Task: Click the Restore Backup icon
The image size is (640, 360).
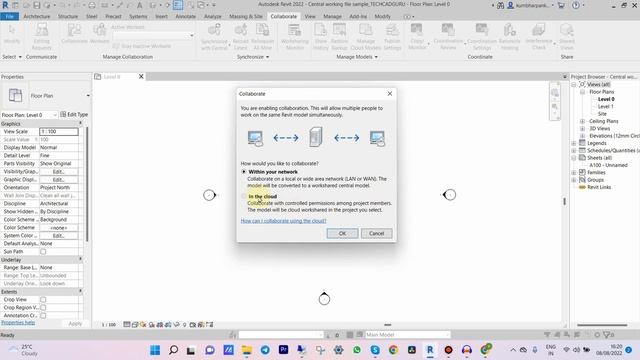Action: [339, 36]
